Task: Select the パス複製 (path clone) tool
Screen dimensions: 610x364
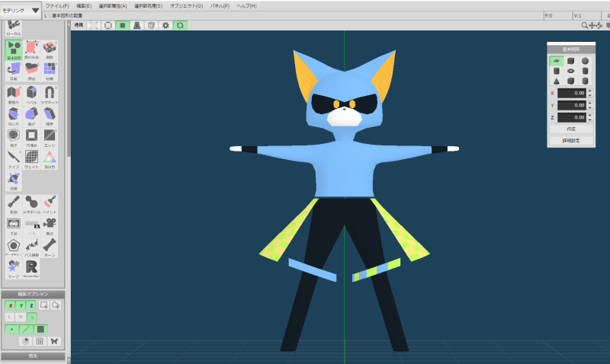Action: tap(31, 247)
